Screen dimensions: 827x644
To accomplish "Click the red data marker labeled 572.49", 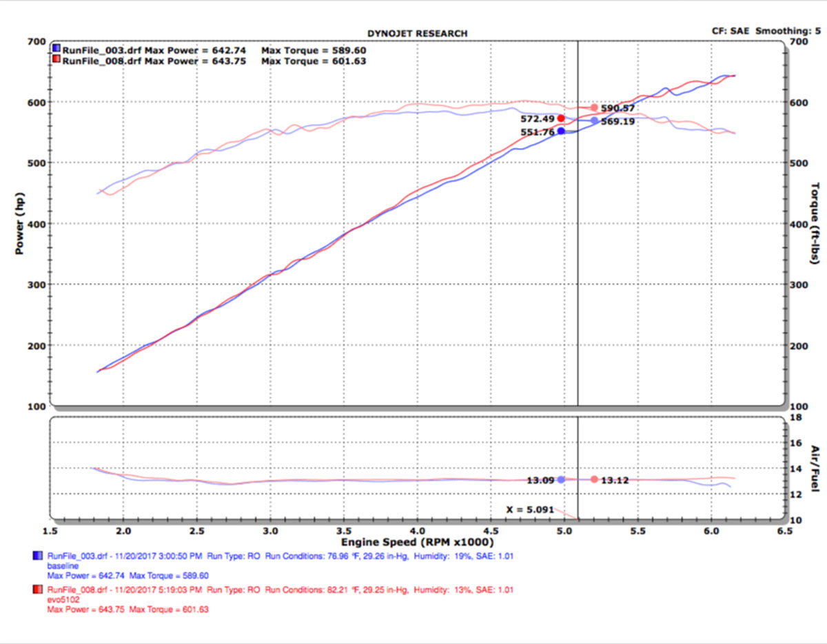I will tap(561, 118).
